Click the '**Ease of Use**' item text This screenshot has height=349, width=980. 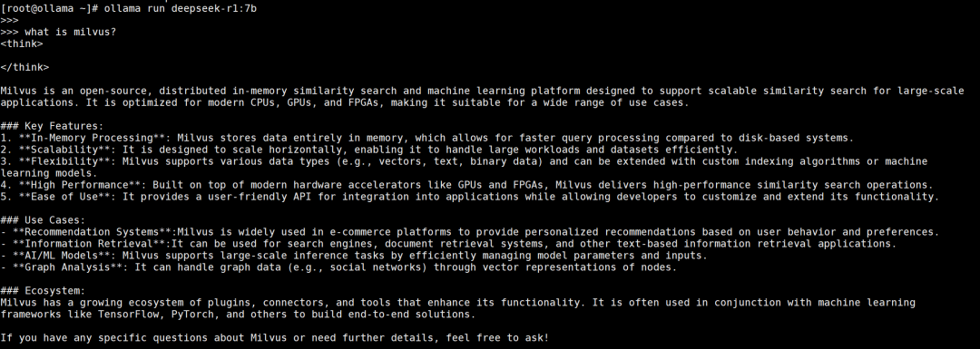point(64,197)
